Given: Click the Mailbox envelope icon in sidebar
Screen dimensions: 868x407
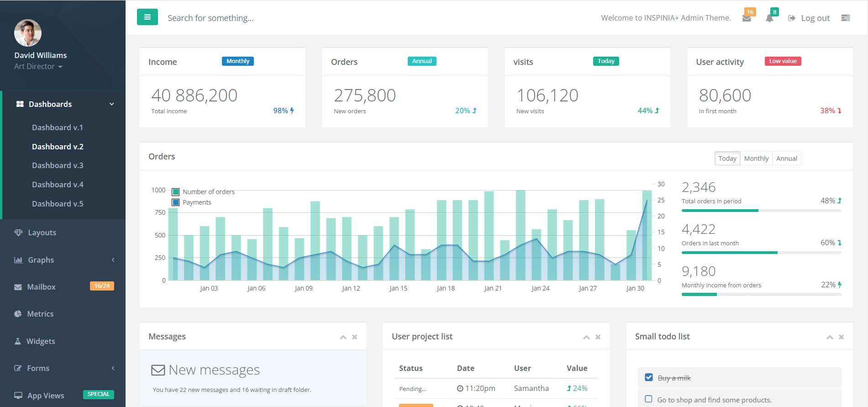Looking at the screenshot, I should point(18,287).
